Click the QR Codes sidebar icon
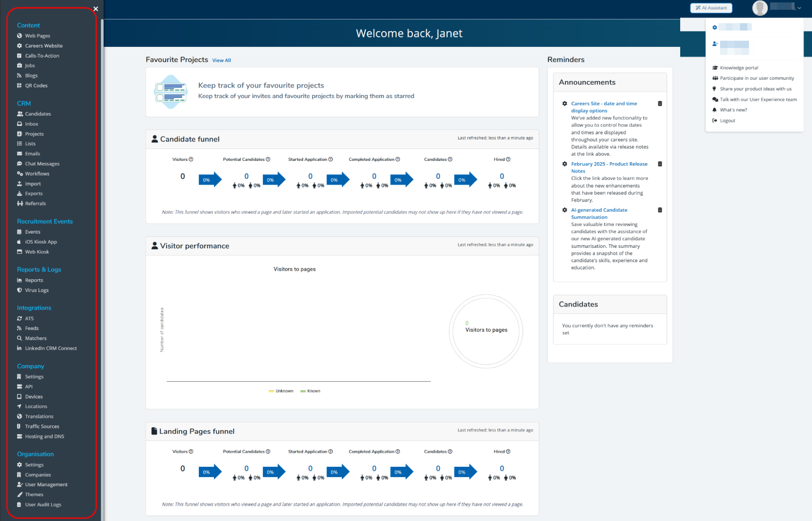The height and width of the screenshot is (521, 812). pos(19,85)
